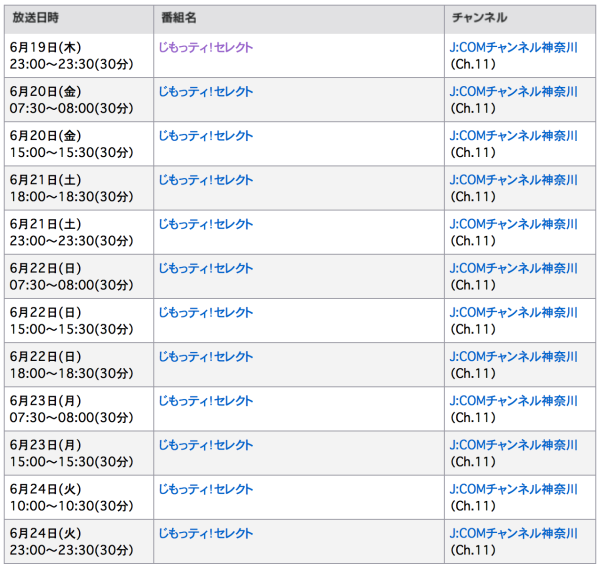This screenshot has width=600, height=564.
Task: Select the 6月20日(金) 07:30～08:00 date cell
Action: pyautogui.click(x=79, y=100)
